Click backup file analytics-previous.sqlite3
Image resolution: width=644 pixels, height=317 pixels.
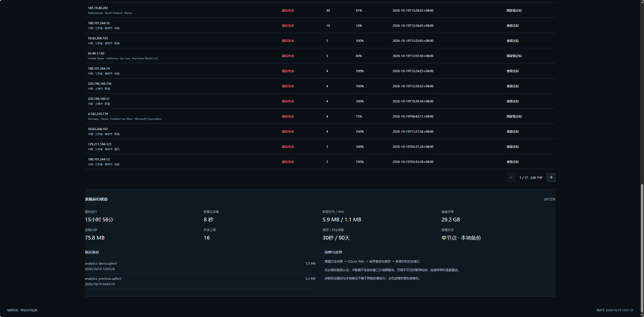pyautogui.click(x=103, y=279)
